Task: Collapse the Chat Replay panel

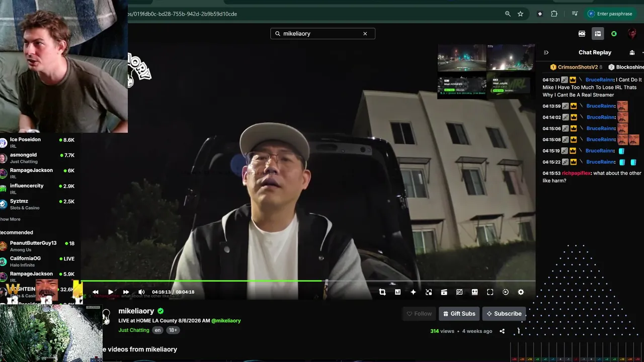Action: coord(546,53)
